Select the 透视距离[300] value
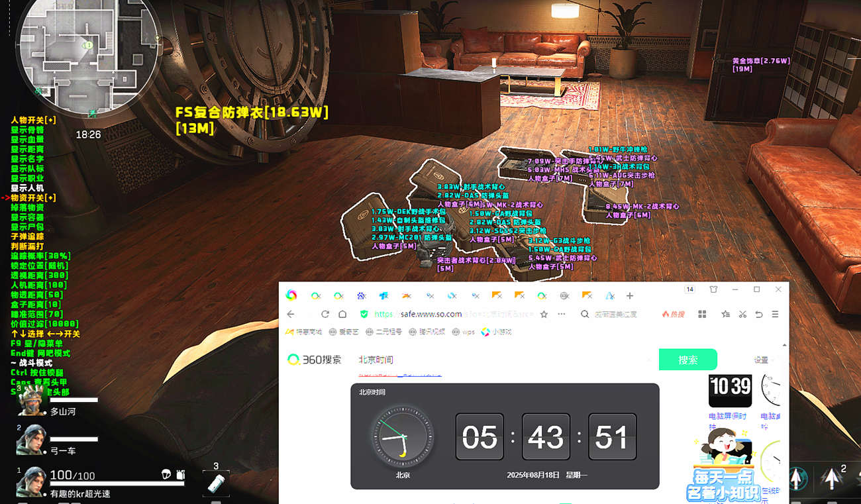The width and height of the screenshot is (861, 504). click(39, 275)
